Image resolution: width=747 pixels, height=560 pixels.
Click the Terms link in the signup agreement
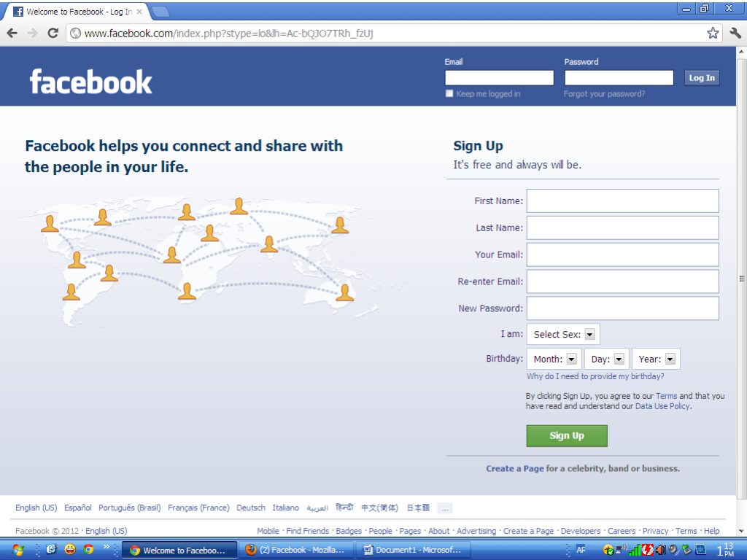coord(666,396)
